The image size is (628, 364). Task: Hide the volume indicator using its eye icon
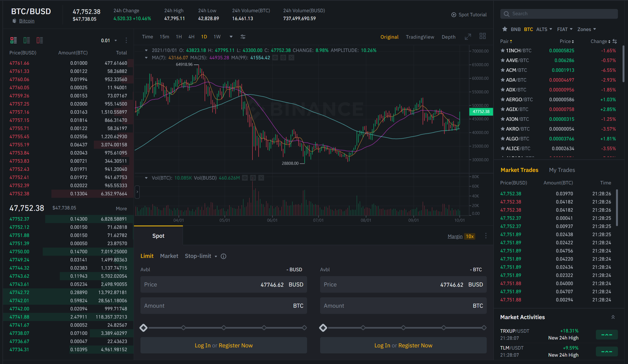245,178
